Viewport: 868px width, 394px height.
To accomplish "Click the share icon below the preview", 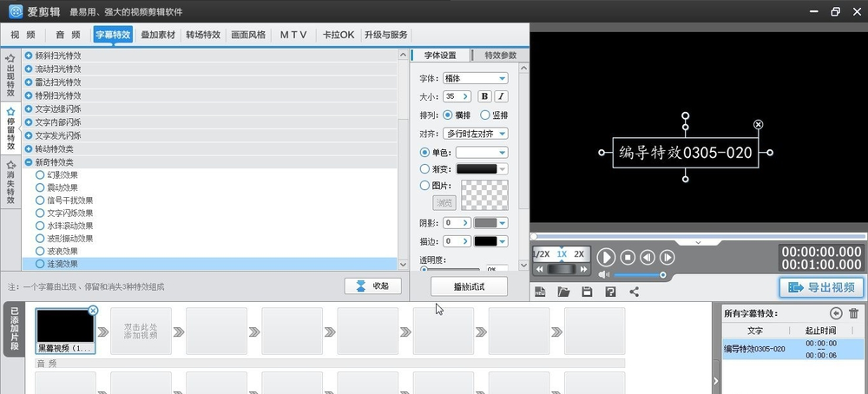I will coord(634,292).
